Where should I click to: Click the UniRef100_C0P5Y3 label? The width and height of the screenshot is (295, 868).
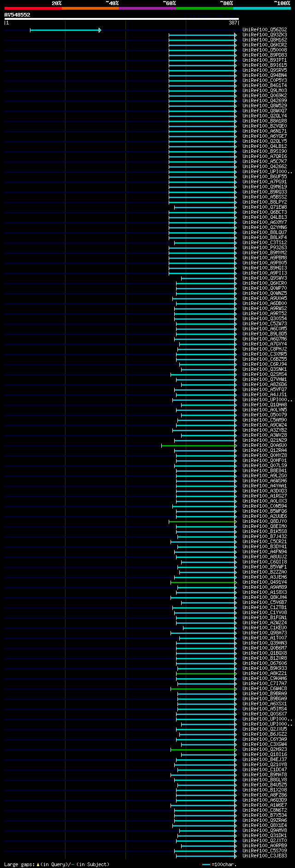click(x=265, y=81)
